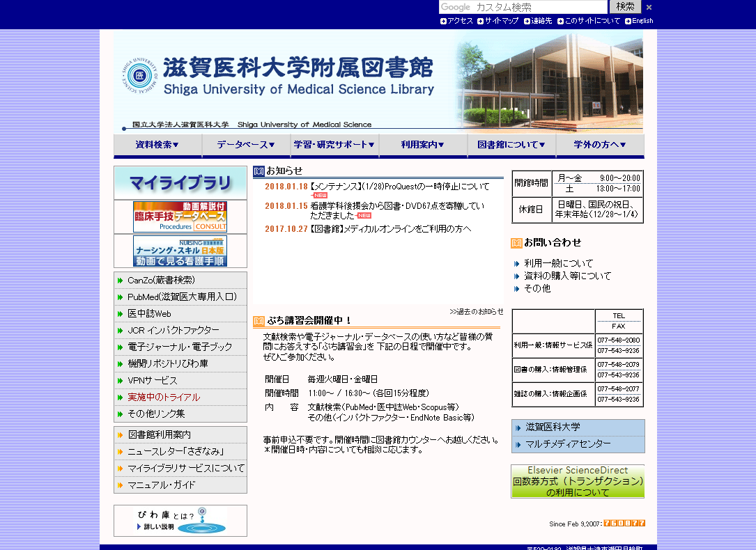The width and height of the screenshot is (756, 550).
Task: Open the 利用一般について inquiry link
Action: pos(558,263)
